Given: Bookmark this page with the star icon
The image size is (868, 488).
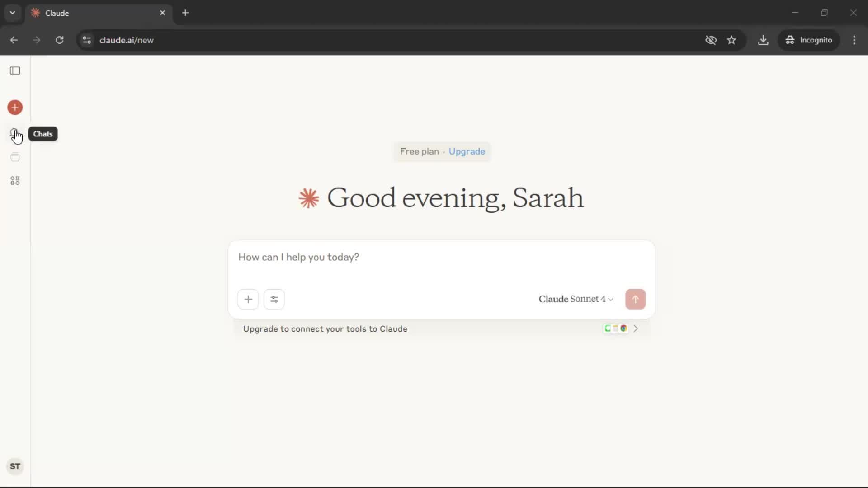Looking at the screenshot, I should tap(731, 40).
